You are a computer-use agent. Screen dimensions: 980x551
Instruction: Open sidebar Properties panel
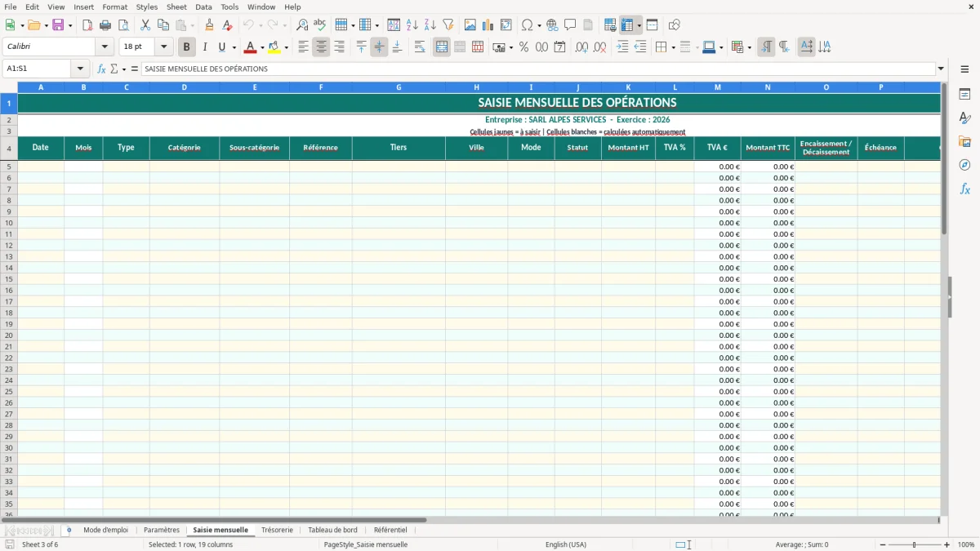point(964,95)
